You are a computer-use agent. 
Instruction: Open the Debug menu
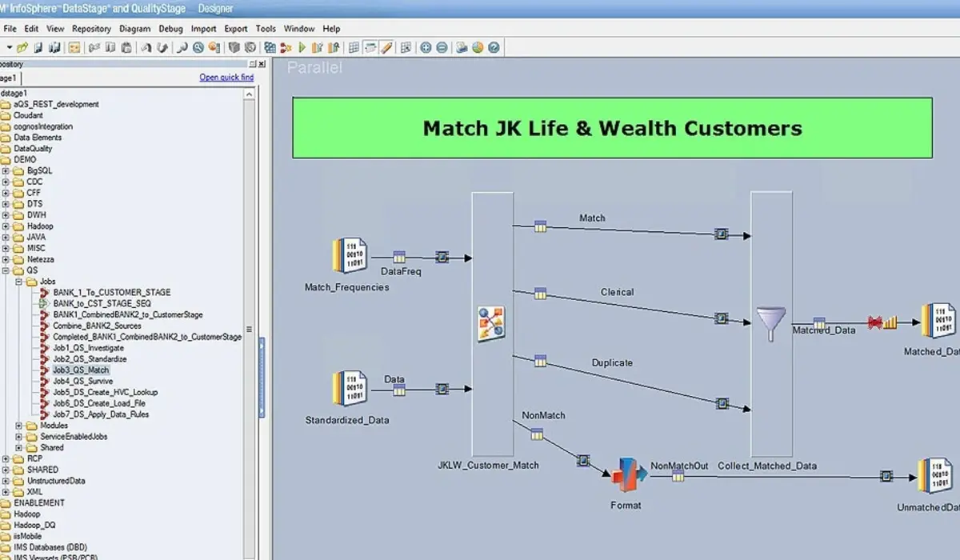170,29
